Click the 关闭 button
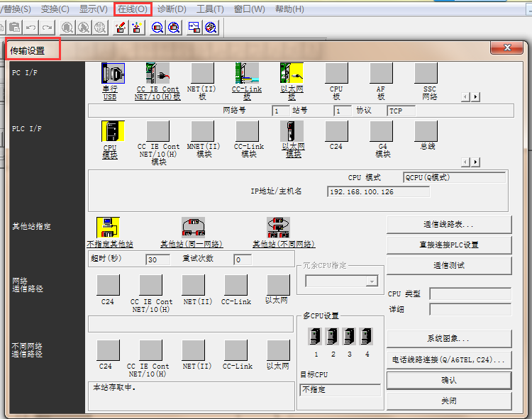Screen dimensions: 532x419 click(449, 401)
